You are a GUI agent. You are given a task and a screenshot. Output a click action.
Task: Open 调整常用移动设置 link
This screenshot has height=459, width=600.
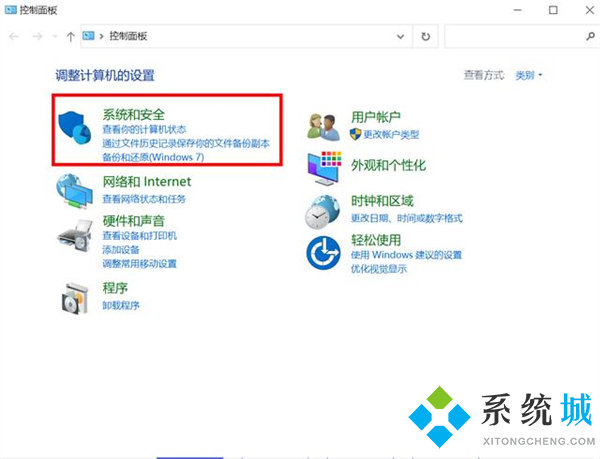coord(140,264)
